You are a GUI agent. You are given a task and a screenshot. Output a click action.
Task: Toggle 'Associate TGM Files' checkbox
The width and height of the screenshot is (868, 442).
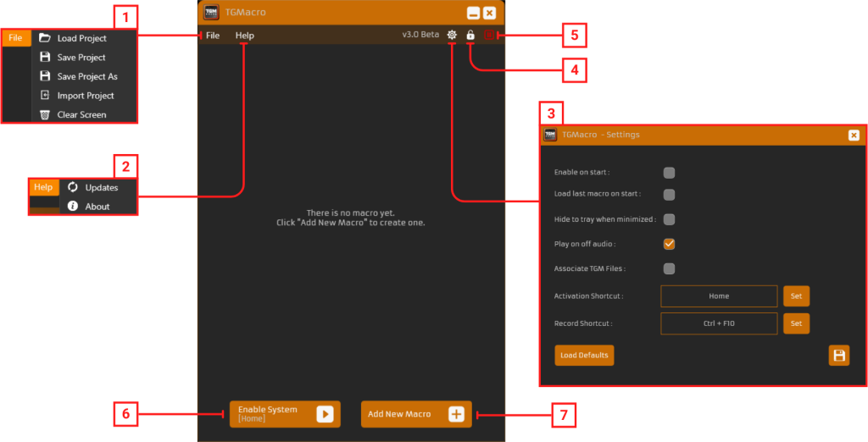pos(669,269)
